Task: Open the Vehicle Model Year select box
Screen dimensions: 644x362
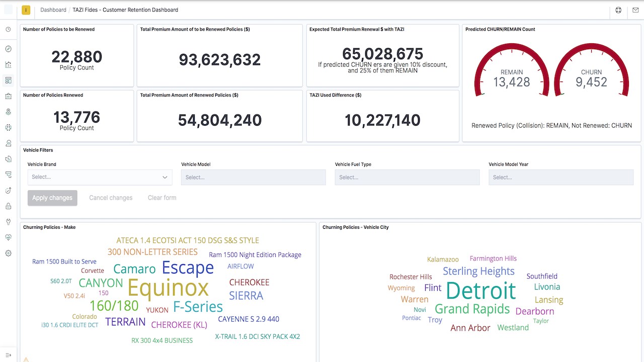Action: point(561,177)
